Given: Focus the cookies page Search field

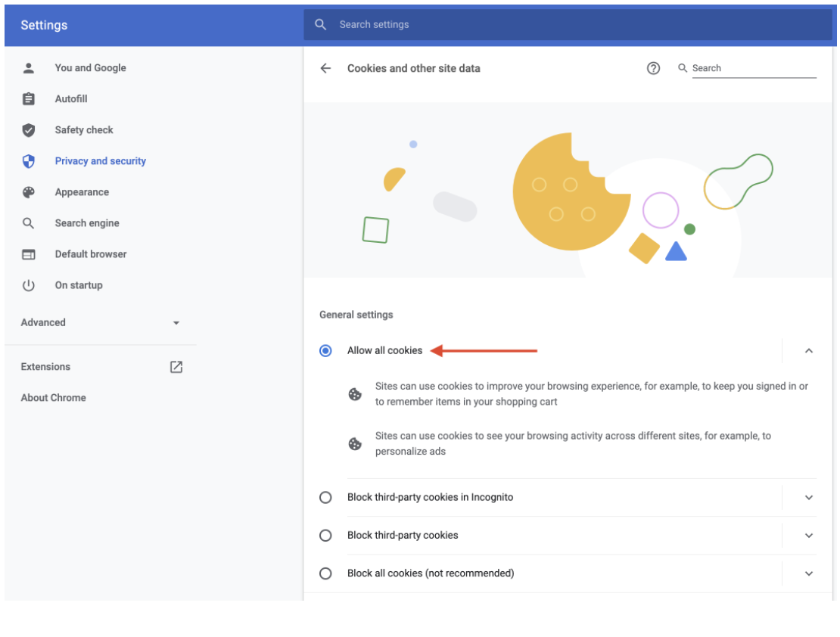Looking at the screenshot, I should 753,68.
